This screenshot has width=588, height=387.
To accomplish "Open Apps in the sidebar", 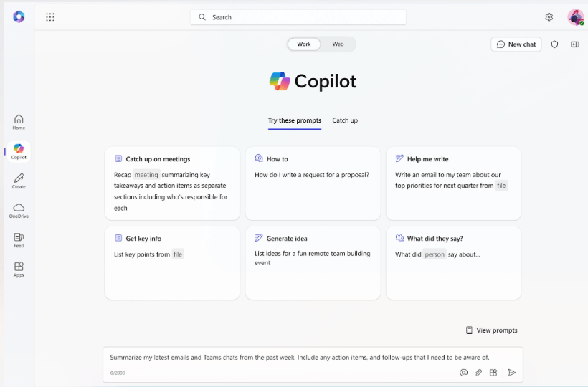I will [x=19, y=269].
